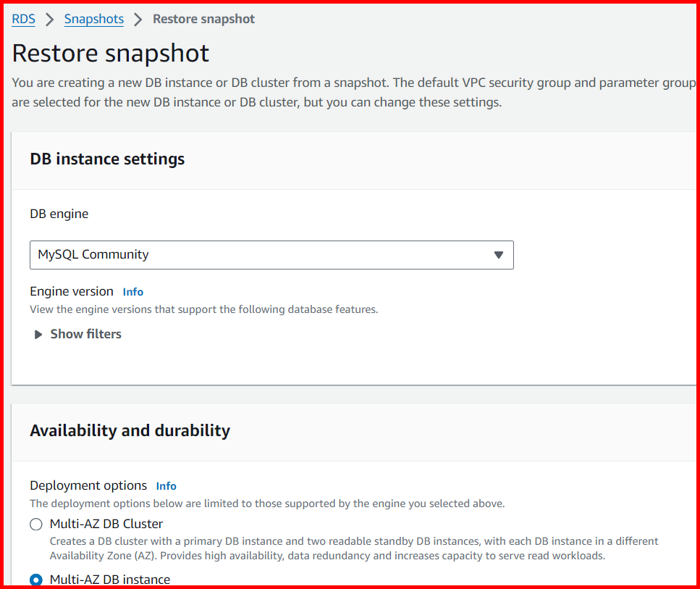Navigate to RDS via breadcrumb
The width and height of the screenshot is (700, 589).
(x=23, y=19)
